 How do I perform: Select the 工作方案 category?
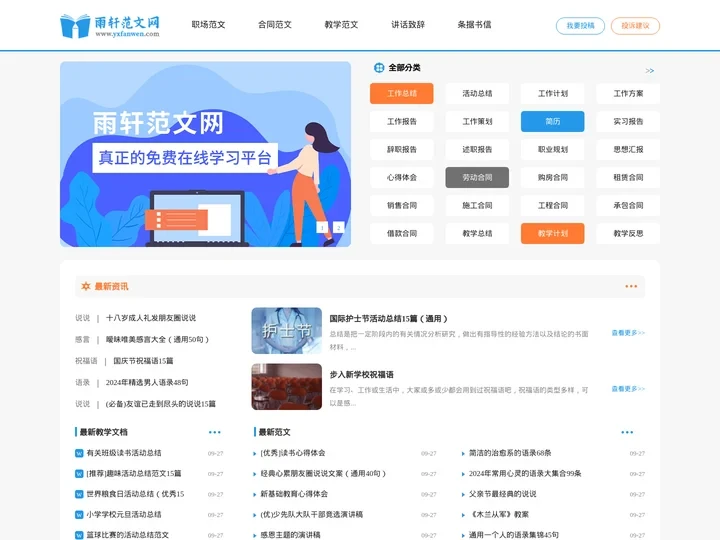(628, 94)
